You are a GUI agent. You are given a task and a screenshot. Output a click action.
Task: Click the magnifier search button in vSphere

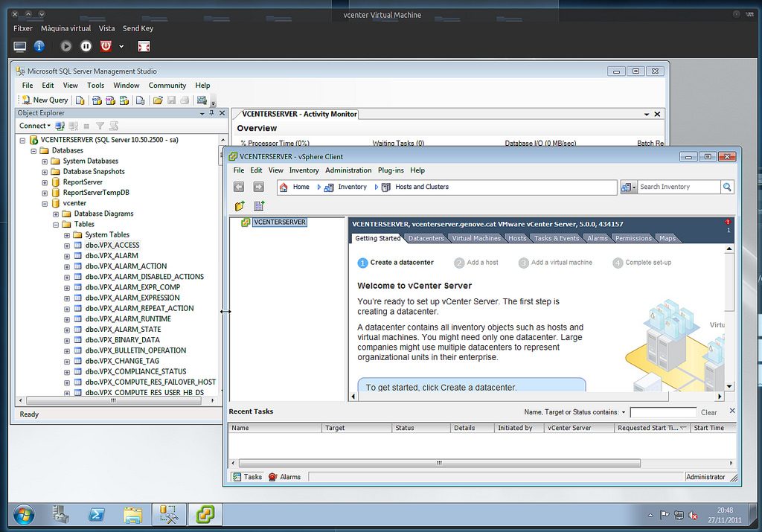727,187
